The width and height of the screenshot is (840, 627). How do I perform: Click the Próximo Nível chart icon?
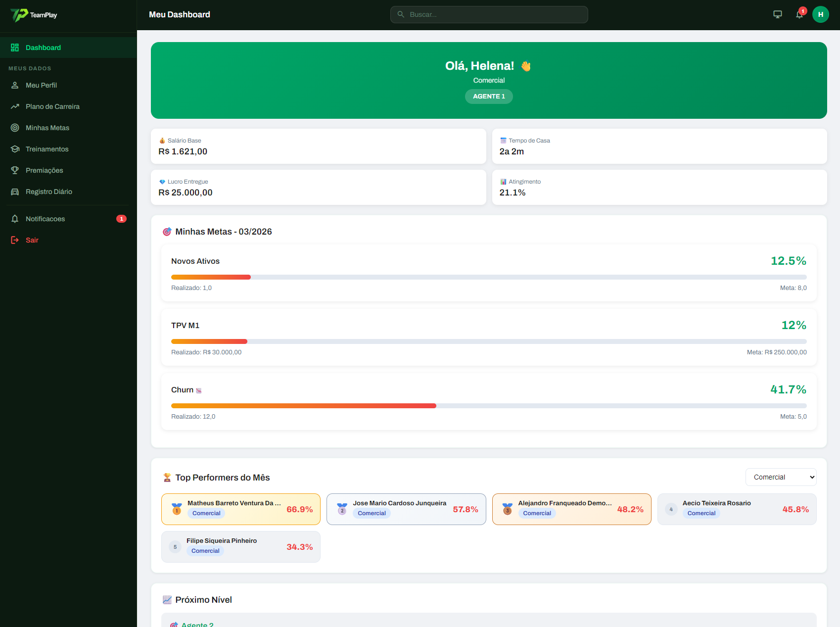click(x=167, y=600)
